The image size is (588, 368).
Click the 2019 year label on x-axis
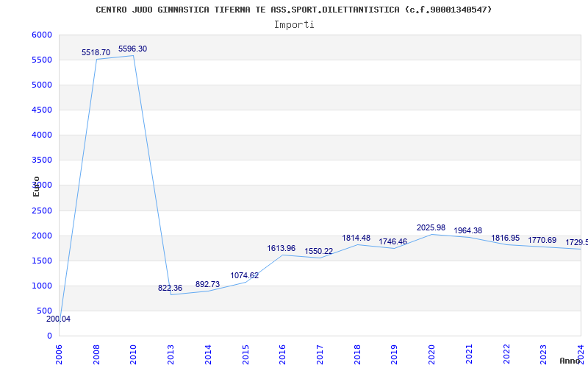[395, 354]
